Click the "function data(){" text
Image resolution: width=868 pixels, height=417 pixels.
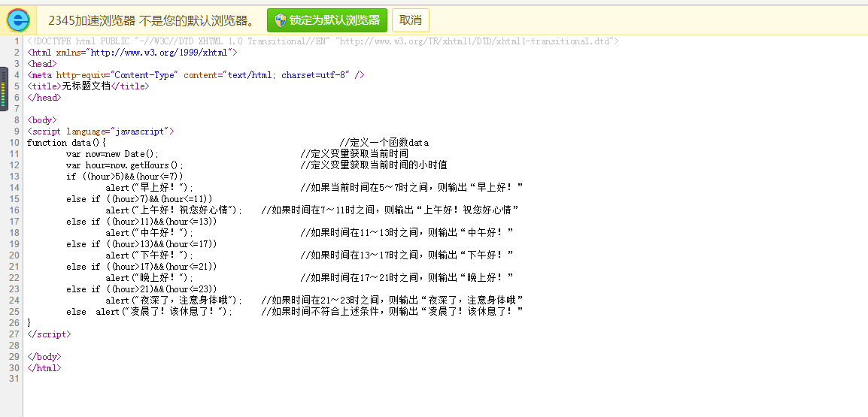coord(66,143)
